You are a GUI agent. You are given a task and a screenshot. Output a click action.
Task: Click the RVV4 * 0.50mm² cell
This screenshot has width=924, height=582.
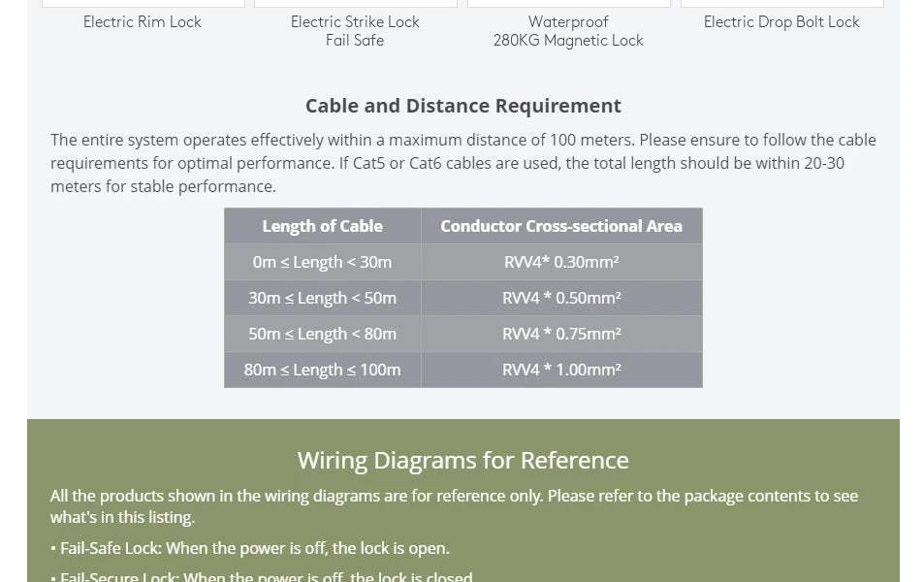tap(561, 298)
